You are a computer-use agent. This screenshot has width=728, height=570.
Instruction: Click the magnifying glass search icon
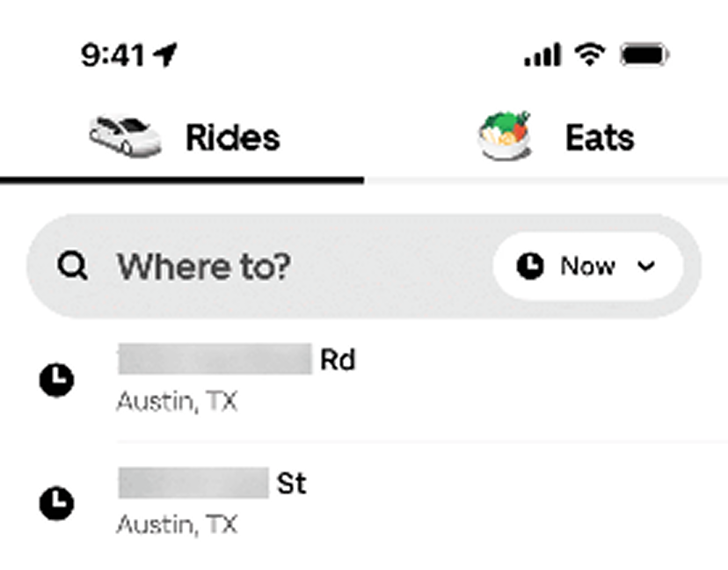coord(75,266)
